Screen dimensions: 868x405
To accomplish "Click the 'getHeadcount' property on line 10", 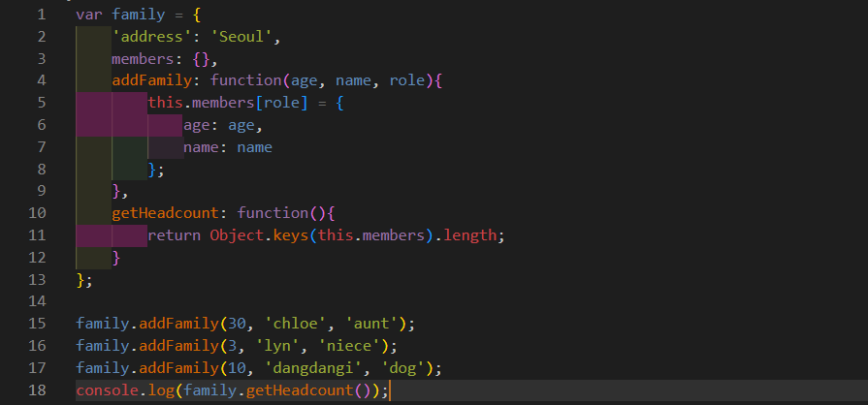I will click(166, 213).
